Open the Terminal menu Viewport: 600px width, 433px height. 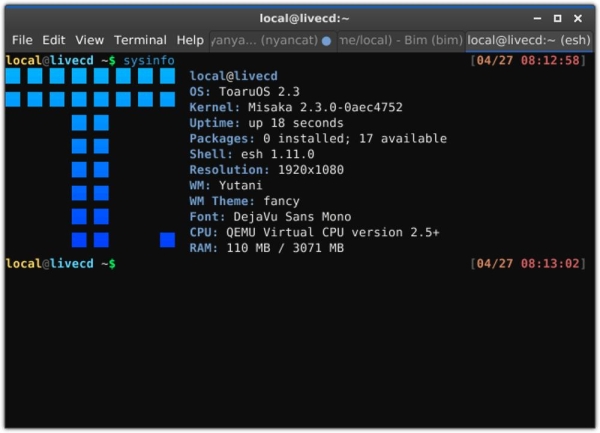140,40
